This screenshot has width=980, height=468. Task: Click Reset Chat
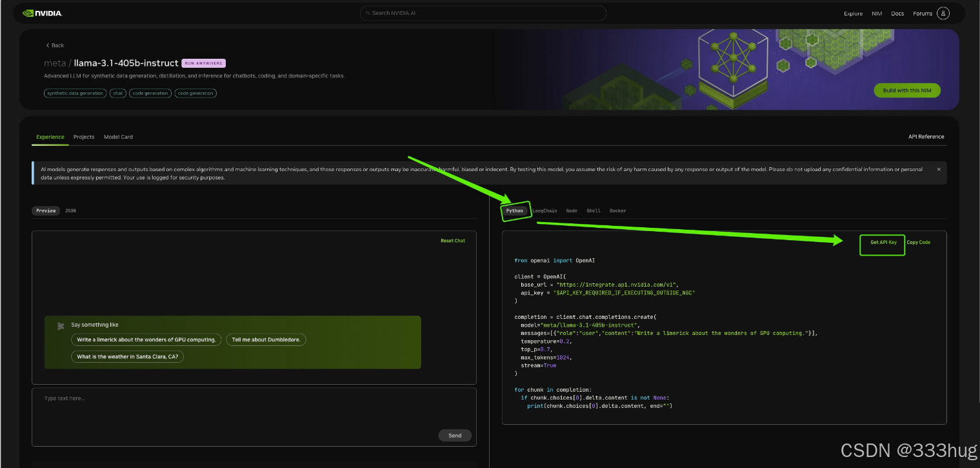453,241
